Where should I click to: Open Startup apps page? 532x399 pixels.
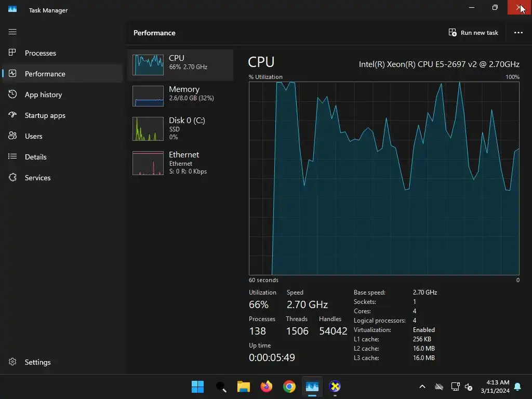62,115
